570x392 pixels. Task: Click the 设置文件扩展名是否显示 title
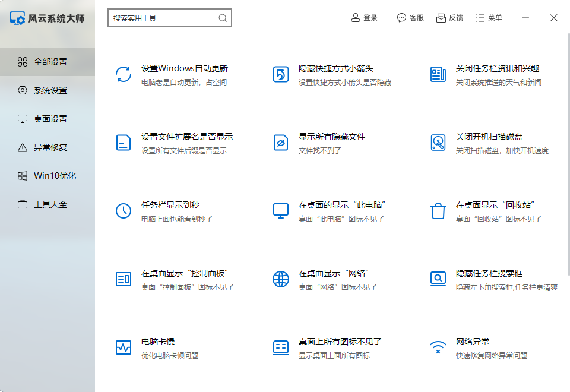tap(187, 137)
